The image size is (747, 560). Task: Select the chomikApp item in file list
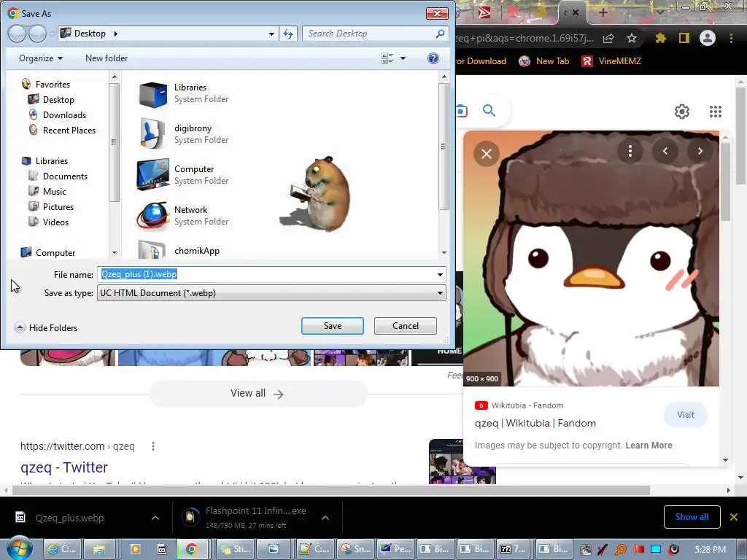click(196, 251)
